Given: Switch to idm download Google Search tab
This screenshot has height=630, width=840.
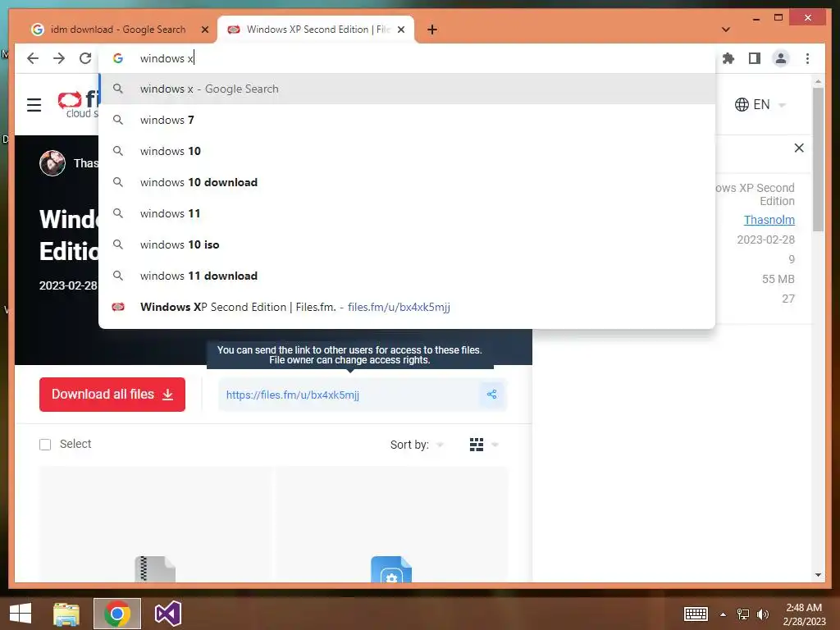Looking at the screenshot, I should [119, 30].
